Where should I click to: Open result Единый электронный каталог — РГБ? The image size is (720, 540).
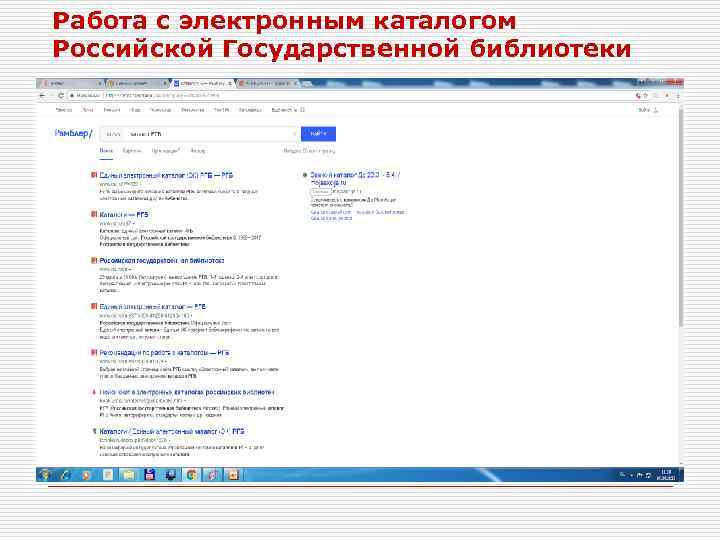[x=152, y=306]
